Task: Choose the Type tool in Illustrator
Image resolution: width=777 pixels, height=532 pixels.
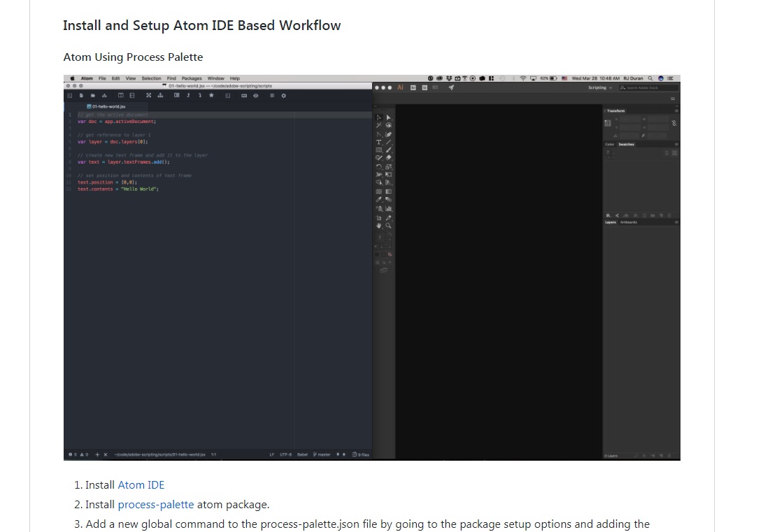Action: (x=379, y=142)
